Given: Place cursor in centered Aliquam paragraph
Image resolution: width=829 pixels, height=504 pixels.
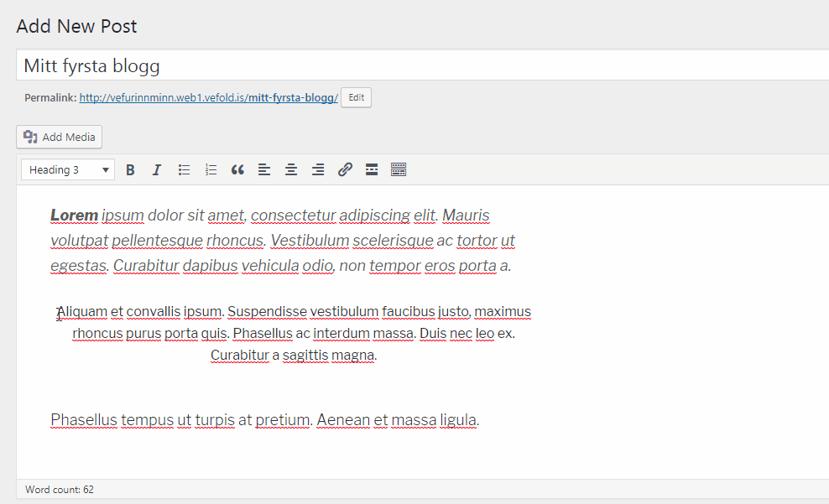Looking at the screenshot, I should [x=294, y=334].
